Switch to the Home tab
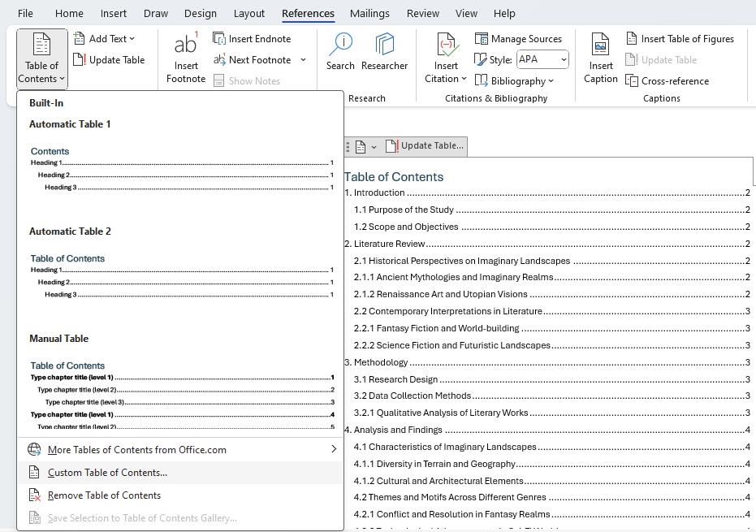Image resolution: width=756 pixels, height=532 pixels. [69, 14]
